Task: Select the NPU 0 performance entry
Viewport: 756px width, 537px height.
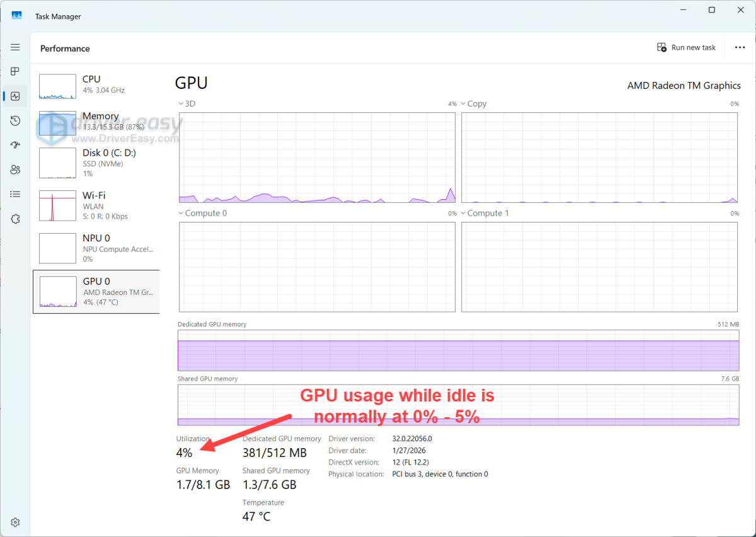Action: coord(96,248)
